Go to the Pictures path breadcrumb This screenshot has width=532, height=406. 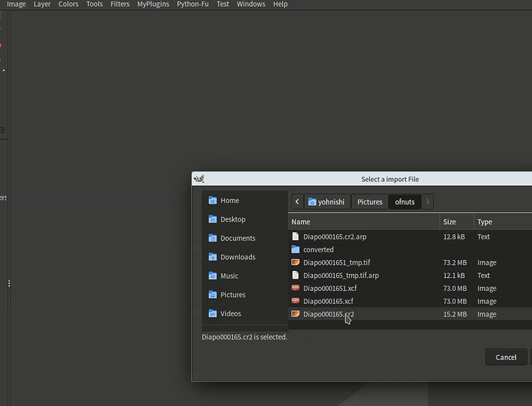369,202
